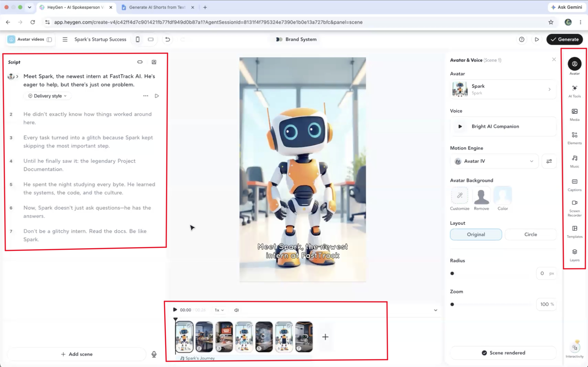This screenshot has height=367, width=588.
Task: Open Motion Engine advanced settings icon
Action: [x=549, y=161]
